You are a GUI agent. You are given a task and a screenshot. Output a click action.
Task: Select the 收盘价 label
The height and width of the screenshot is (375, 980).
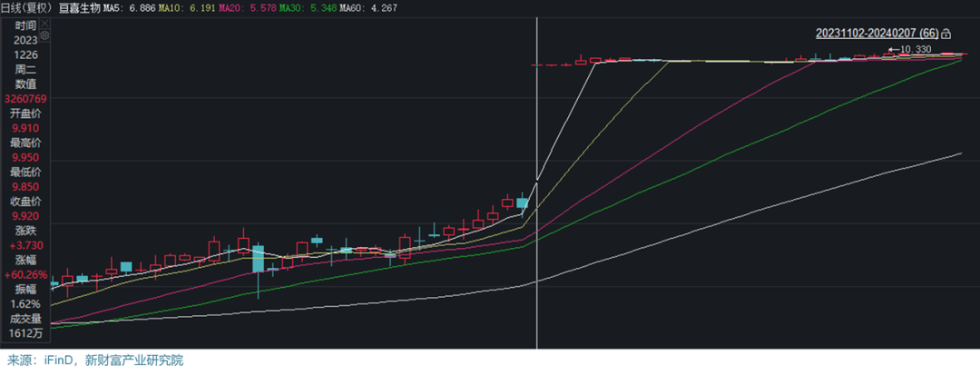(25, 202)
